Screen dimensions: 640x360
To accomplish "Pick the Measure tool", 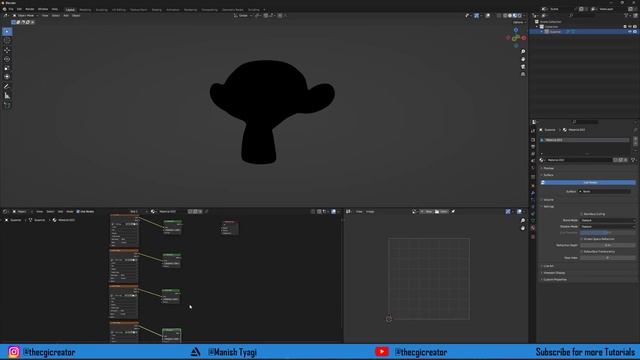I will [x=7, y=96].
